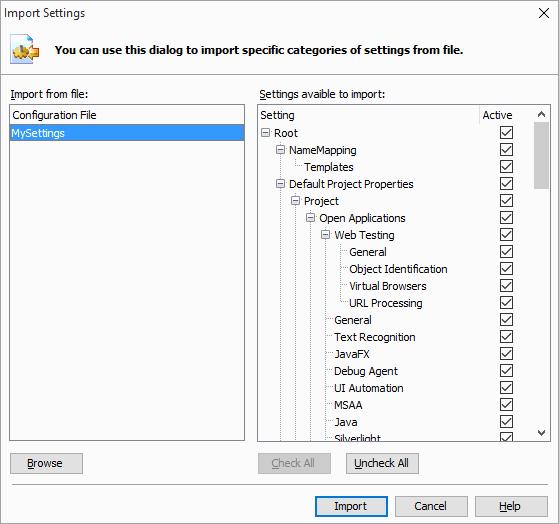
Task: Close the Import Settings dialog
Action: pos(544,13)
